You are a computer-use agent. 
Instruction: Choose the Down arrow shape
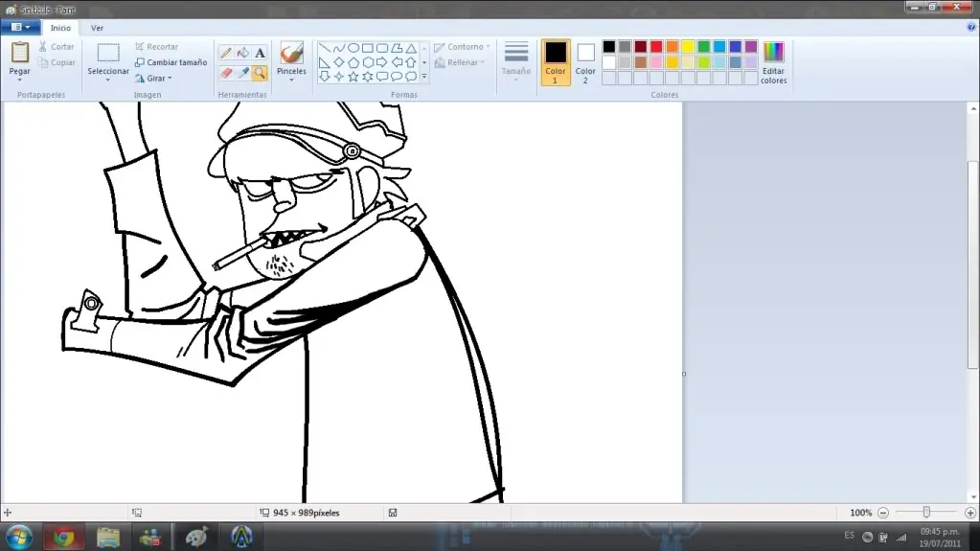click(325, 77)
